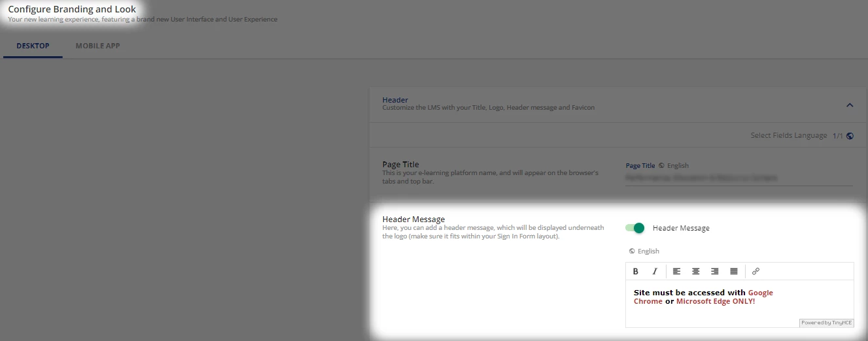Center-align the header message text
868x341 pixels.
(696, 271)
